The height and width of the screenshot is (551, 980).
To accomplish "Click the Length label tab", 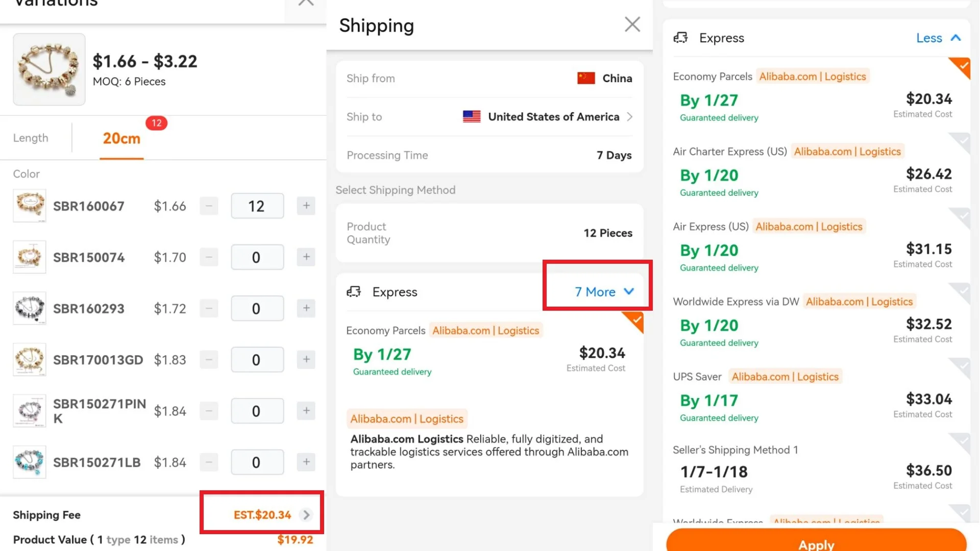I will (x=31, y=138).
